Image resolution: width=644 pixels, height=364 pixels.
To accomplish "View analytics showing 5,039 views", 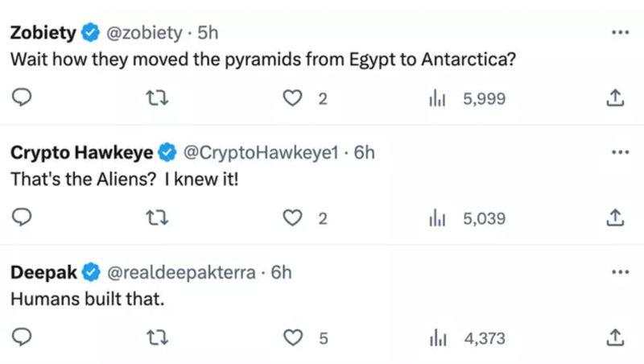I will (x=467, y=218).
